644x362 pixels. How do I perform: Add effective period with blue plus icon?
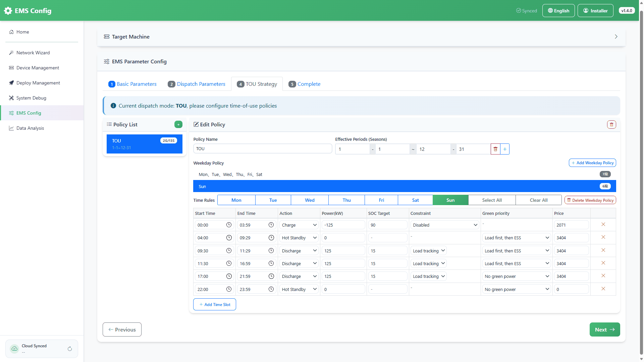[505, 149]
